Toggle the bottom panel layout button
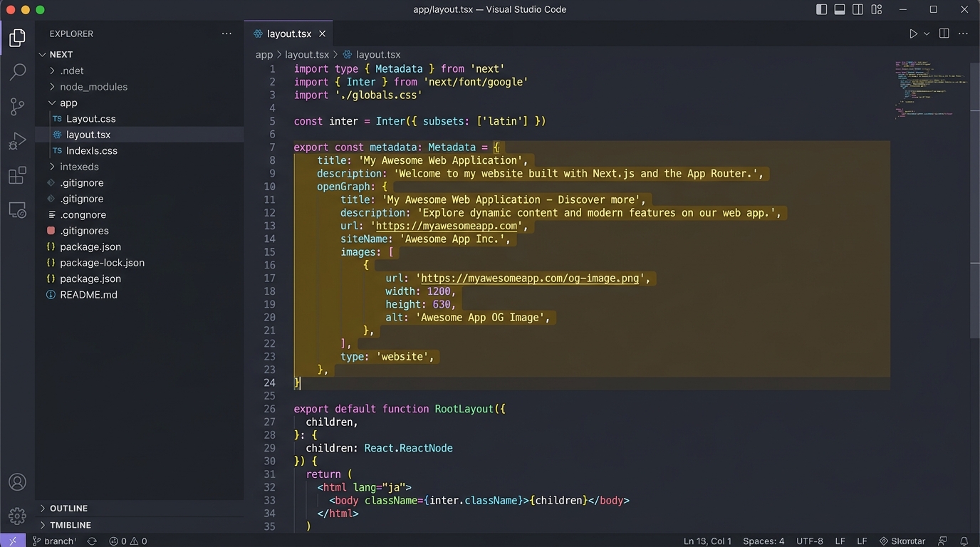This screenshot has height=547, width=980. pyautogui.click(x=840, y=9)
